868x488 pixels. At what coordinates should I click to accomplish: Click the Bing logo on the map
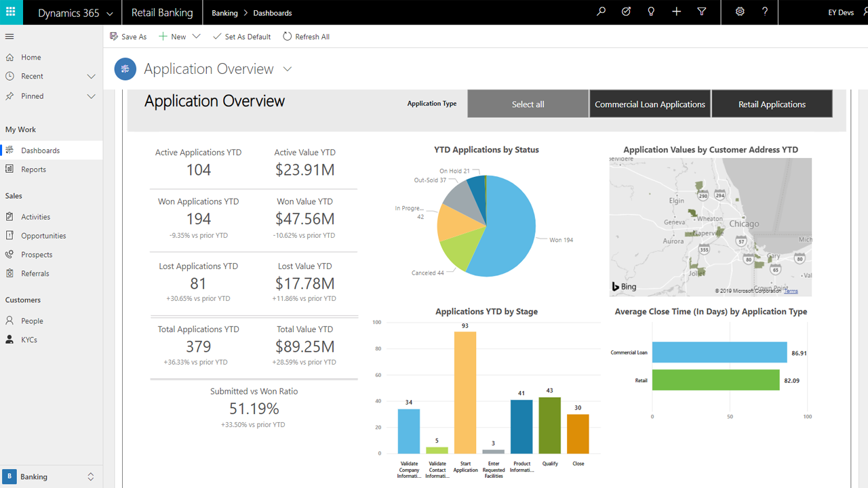pyautogui.click(x=625, y=287)
